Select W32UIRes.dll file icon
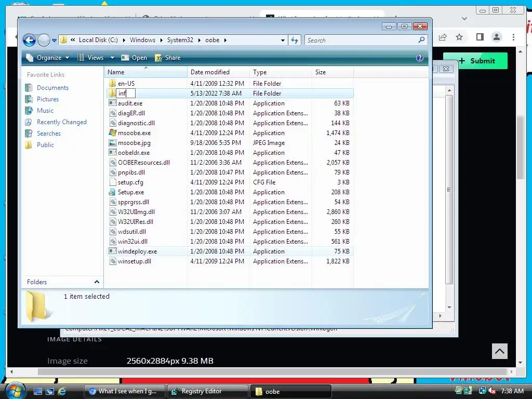The height and width of the screenshot is (399, 532). (x=112, y=221)
